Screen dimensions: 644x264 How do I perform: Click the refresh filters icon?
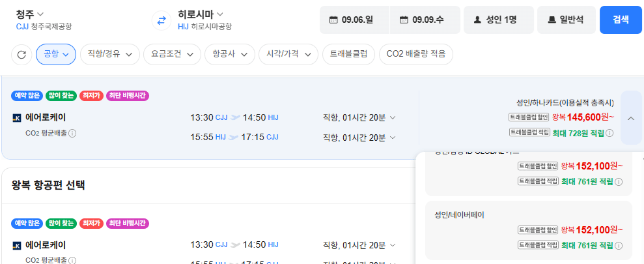(x=21, y=55)
